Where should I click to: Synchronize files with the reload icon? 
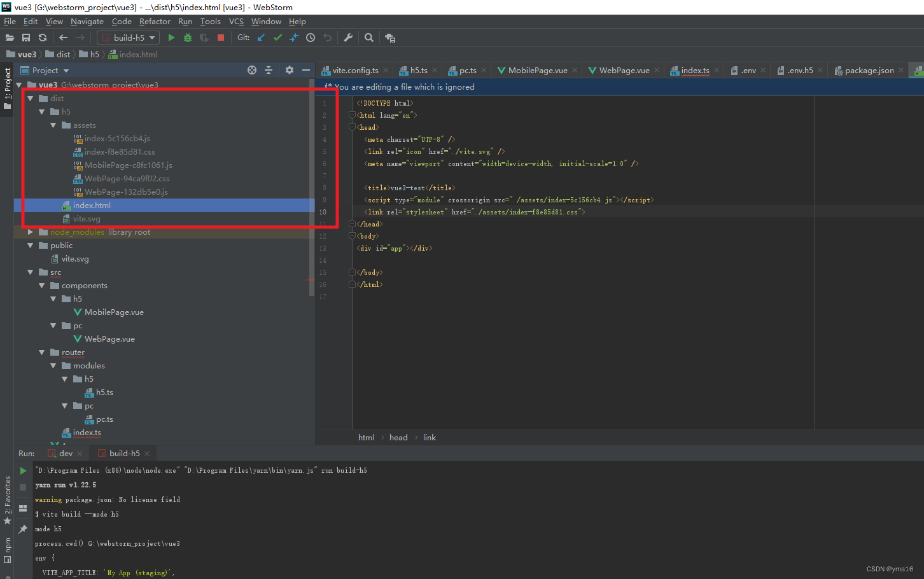tap(43, 38)
